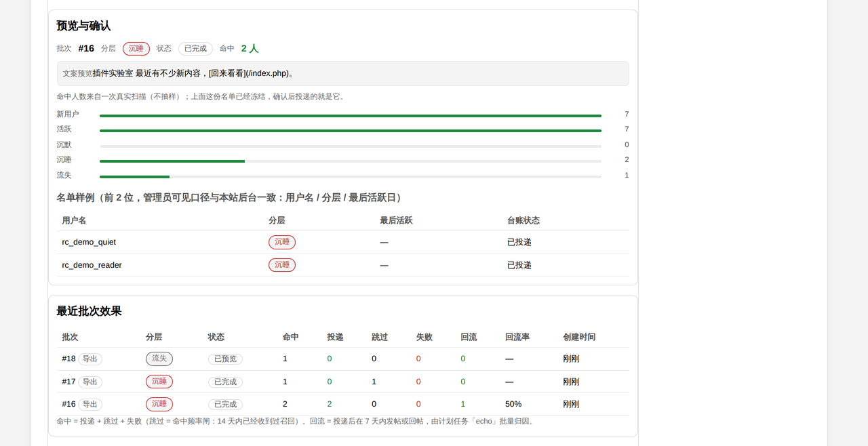Export batch #17 data
Viewport: 868px width, 446px height.
pos(90,382)
